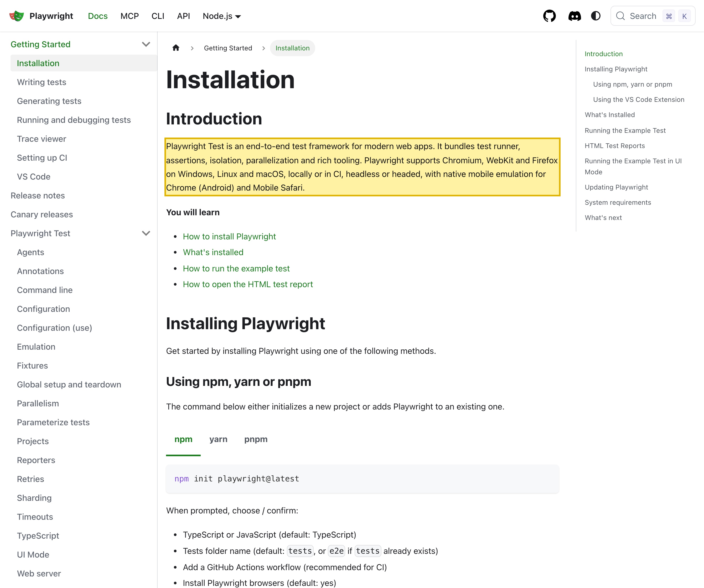Open Generating tests in the sidebar
Screen dimensions: 704x588
tap(49, 101)
